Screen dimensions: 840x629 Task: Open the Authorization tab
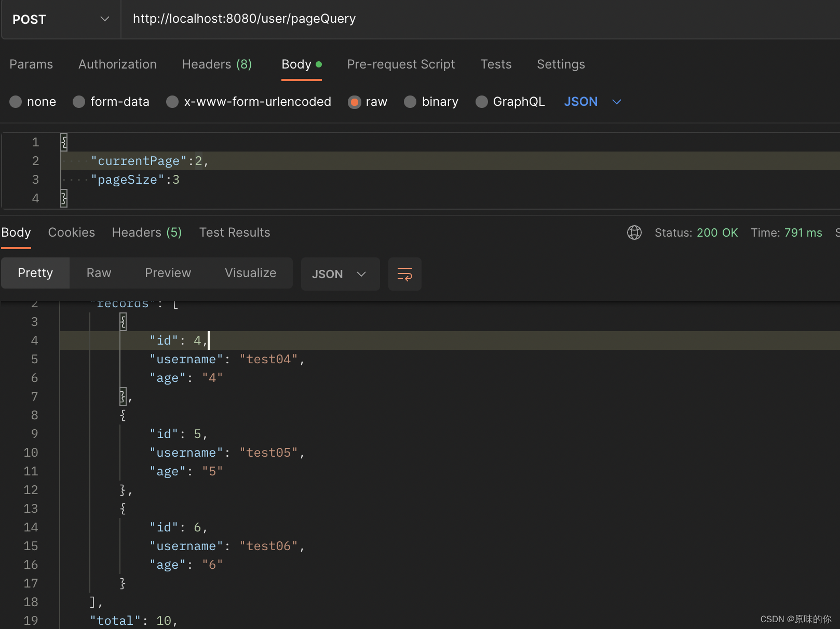[117, 64]
